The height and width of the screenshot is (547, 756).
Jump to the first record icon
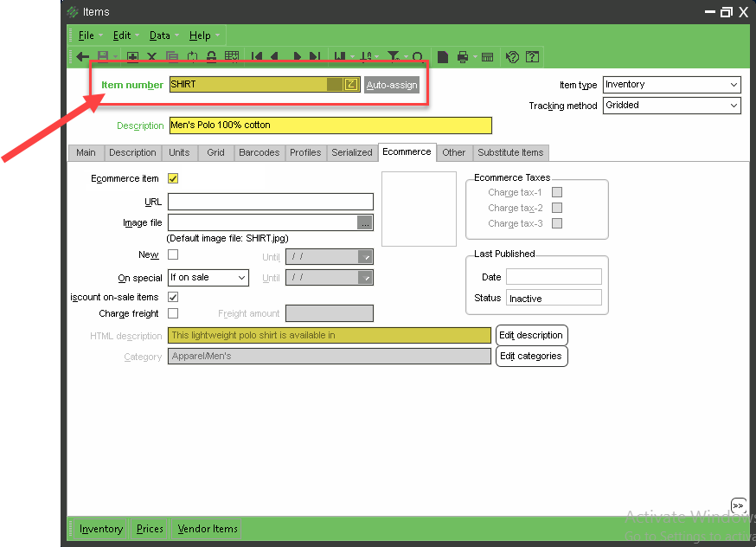pos(257,57)
